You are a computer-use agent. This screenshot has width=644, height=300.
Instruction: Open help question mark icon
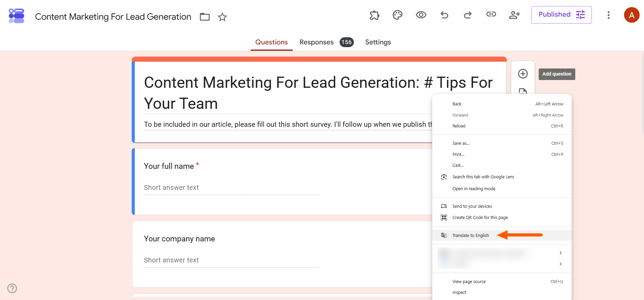[12, 288]
